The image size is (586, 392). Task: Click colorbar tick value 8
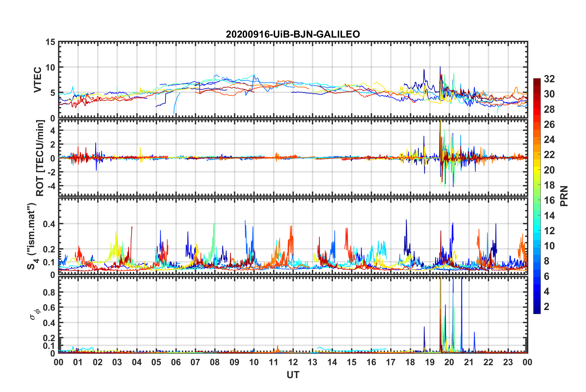(546, 261)
